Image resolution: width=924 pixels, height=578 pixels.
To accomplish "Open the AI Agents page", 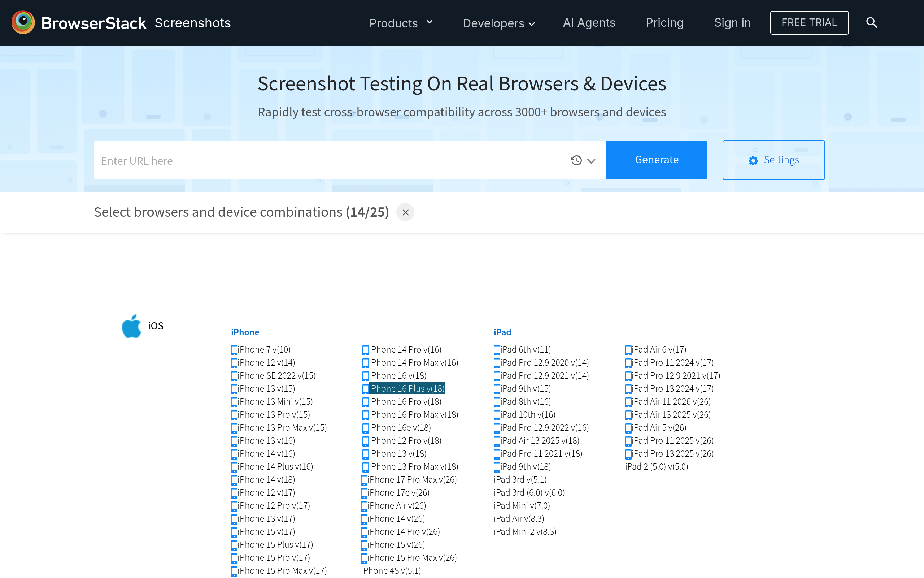I will pyautogui.click(x=589, y=22).
